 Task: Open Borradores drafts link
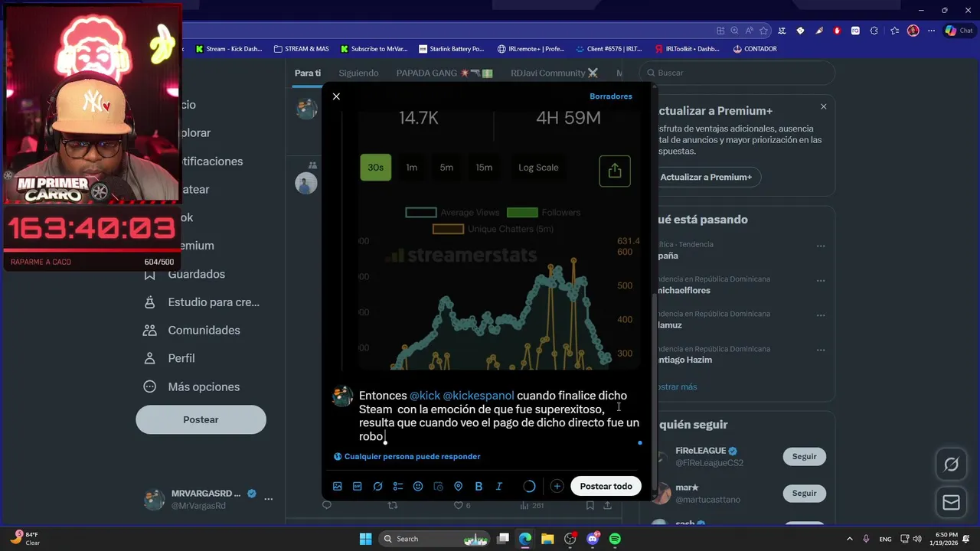[611, 96]
